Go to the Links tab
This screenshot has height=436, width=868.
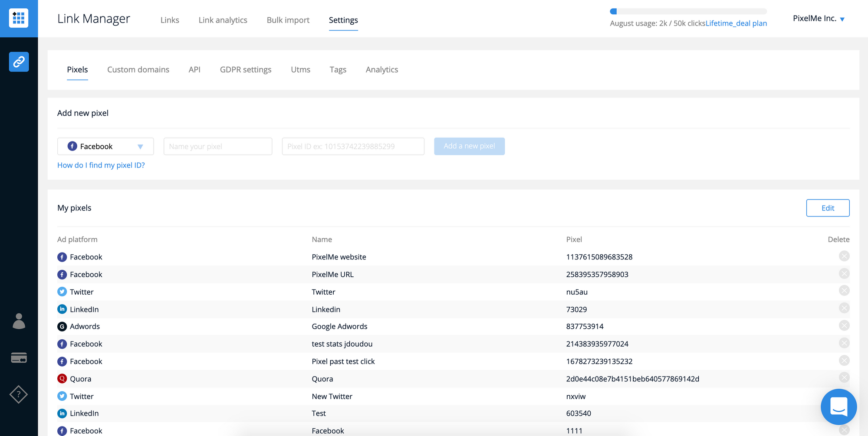click(x=170, y=20)
